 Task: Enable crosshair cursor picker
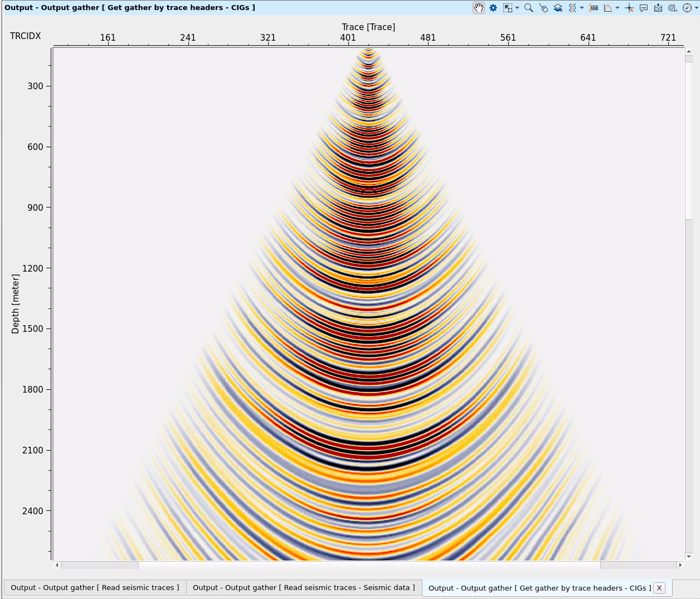pos(629,8)
